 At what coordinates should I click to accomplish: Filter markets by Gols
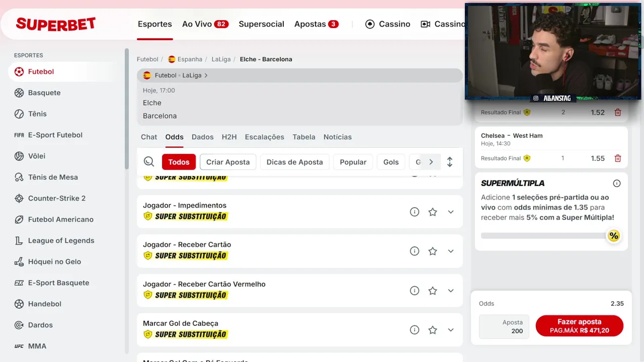coord(391,162)
